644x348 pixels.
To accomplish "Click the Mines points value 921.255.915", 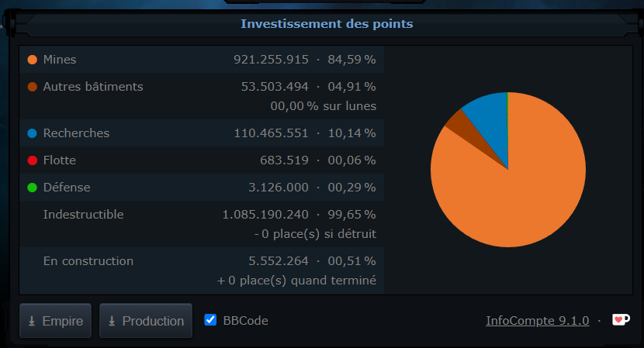I will pos(271,60).
